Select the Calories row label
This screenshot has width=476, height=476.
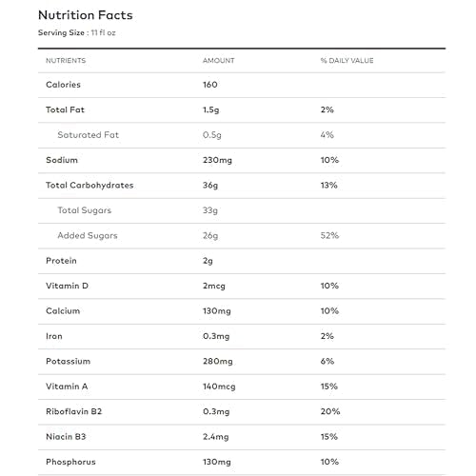coord(63,85)
